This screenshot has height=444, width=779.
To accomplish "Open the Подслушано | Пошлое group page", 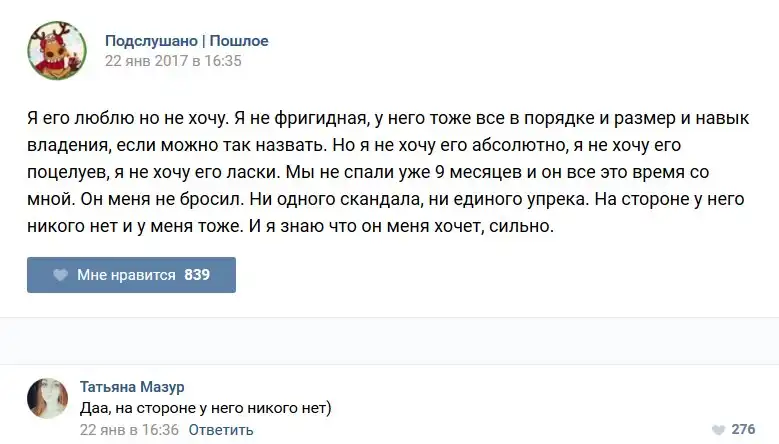I will [x=187, y=41].
